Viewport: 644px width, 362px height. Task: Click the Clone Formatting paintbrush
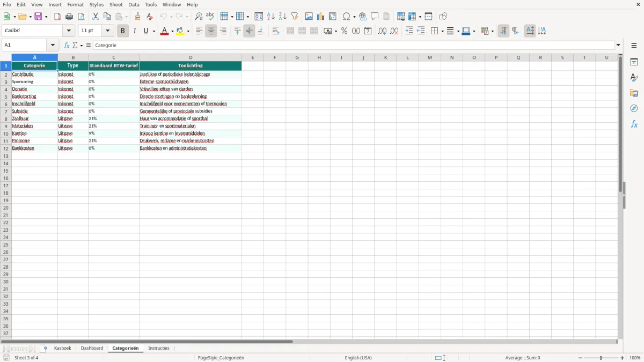138,17
